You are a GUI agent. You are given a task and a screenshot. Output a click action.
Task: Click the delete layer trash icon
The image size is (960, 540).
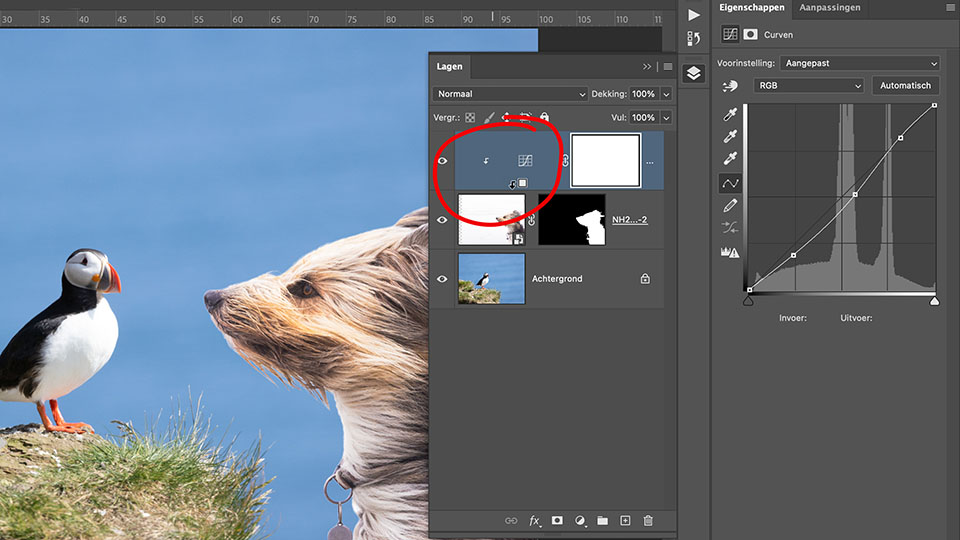click(648, 521)
